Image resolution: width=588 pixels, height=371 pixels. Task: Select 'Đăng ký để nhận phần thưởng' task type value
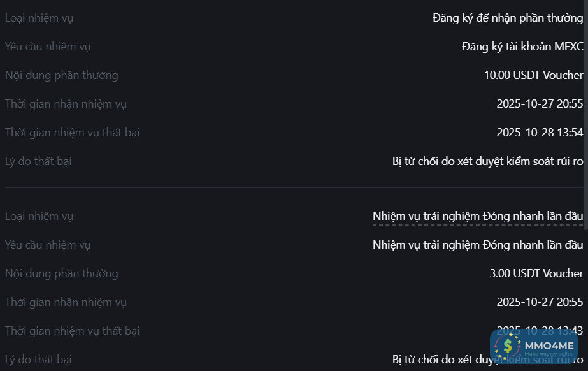point(508,18)
